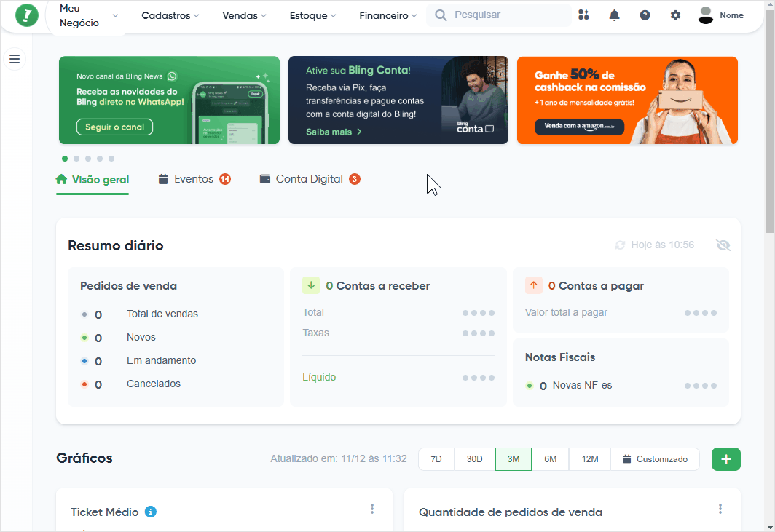Open the help question mark icon
This screenshot has width=775, height=532.
pos(645,15)
